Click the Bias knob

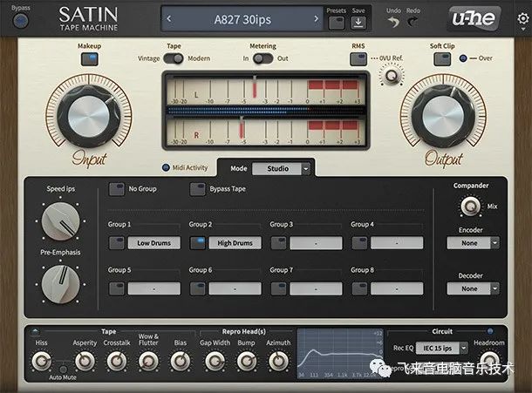(x=181, y=361)
